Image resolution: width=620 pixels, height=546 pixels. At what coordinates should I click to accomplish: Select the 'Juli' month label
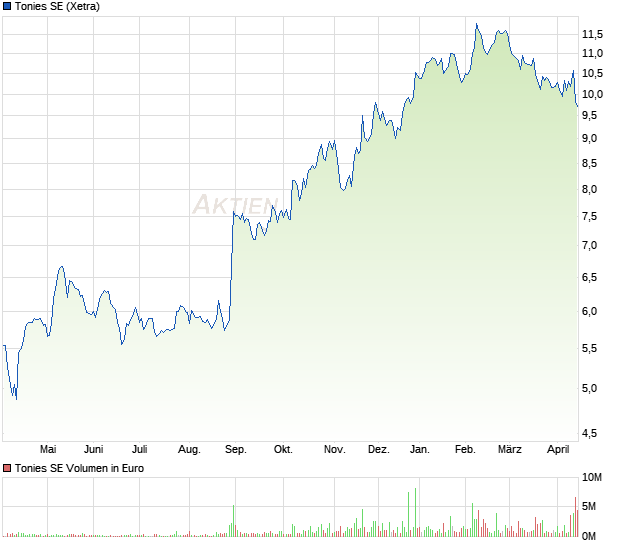point(140,449)
